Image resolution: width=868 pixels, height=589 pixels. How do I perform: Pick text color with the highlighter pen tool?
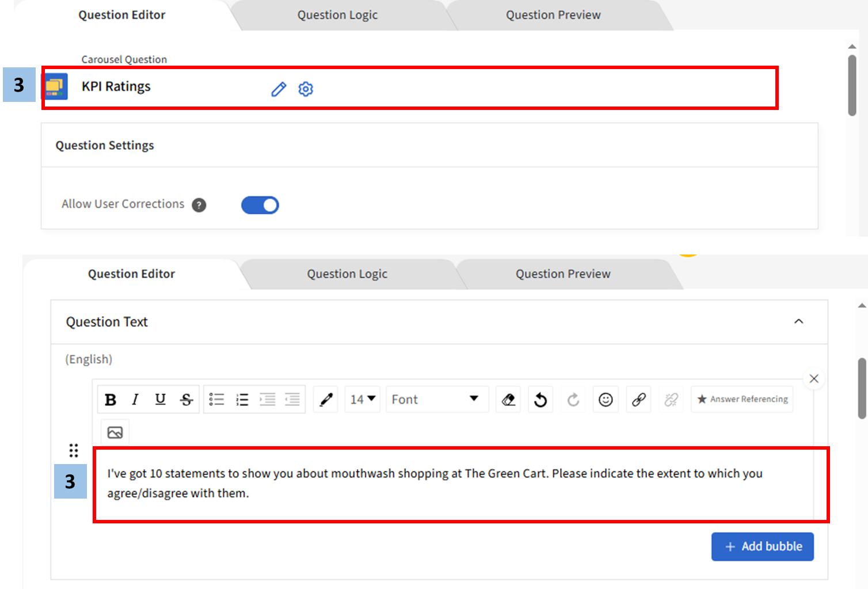pyautogui.click(x=326, y=400)
